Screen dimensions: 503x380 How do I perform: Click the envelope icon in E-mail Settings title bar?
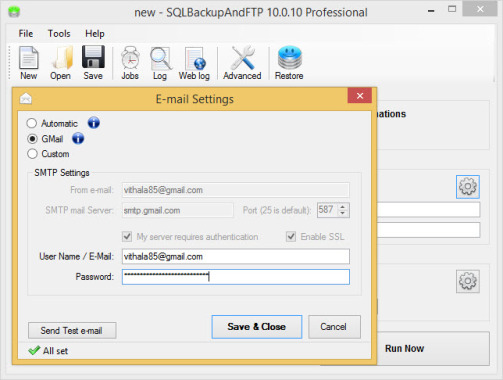(26, 99)
